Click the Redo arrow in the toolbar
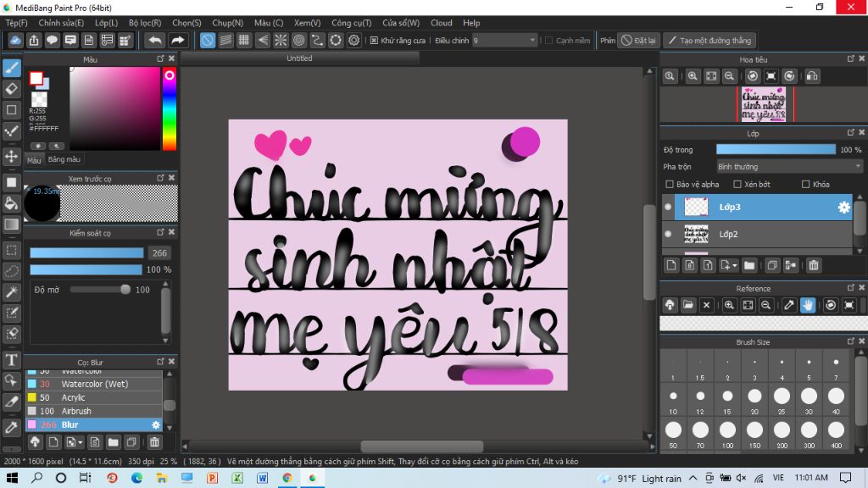Screen dimensions: 868x488 point(178,41)
